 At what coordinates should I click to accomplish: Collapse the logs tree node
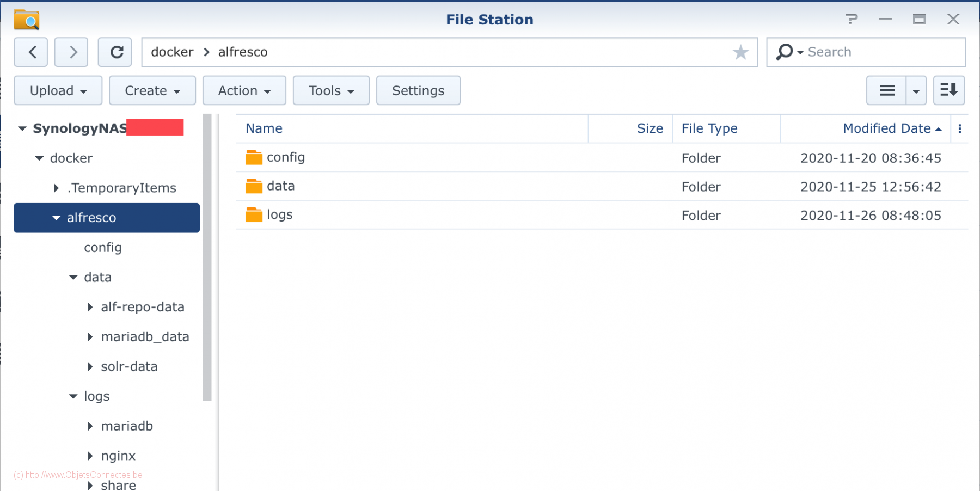[x=73, y=396]
